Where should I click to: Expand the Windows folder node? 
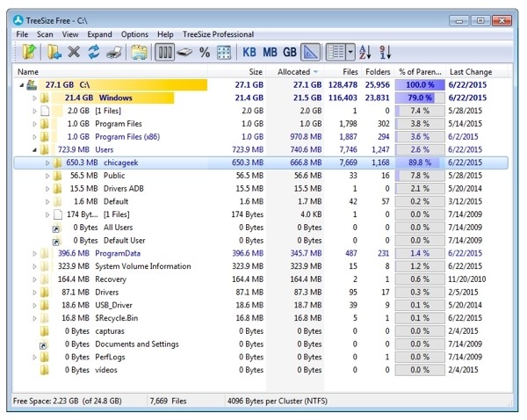pyautogui.click(x=34, y=98)
